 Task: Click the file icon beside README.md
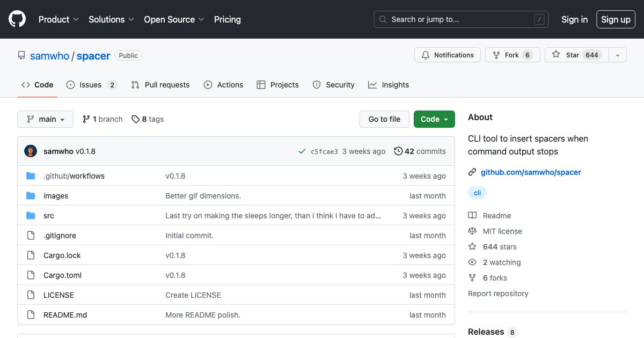pyautogui.click(x=31, y=315)
